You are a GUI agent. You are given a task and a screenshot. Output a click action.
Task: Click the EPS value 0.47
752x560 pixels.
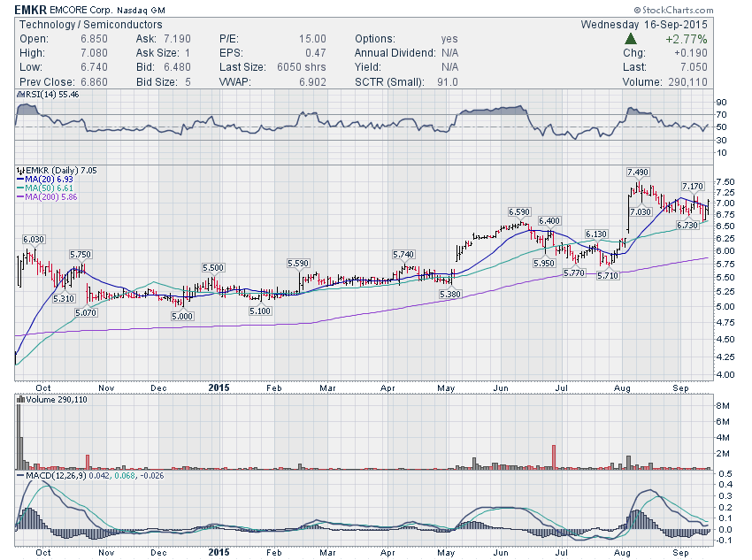click(316, 53)
